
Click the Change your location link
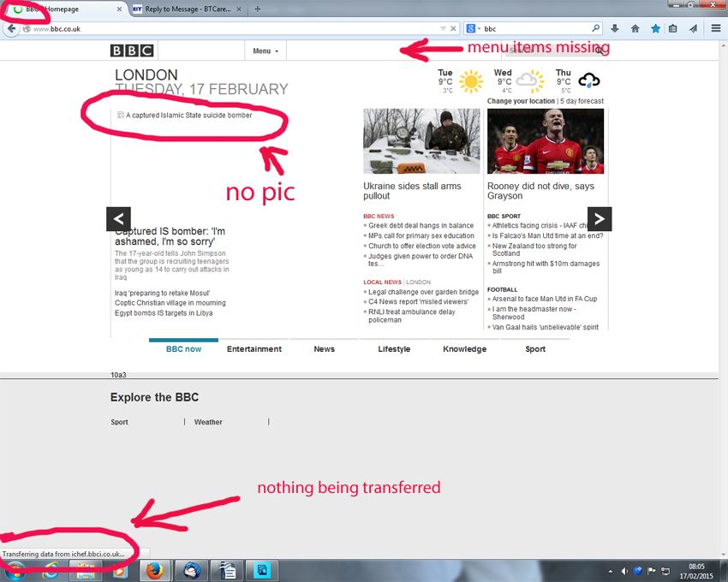(x=521, y=101)
